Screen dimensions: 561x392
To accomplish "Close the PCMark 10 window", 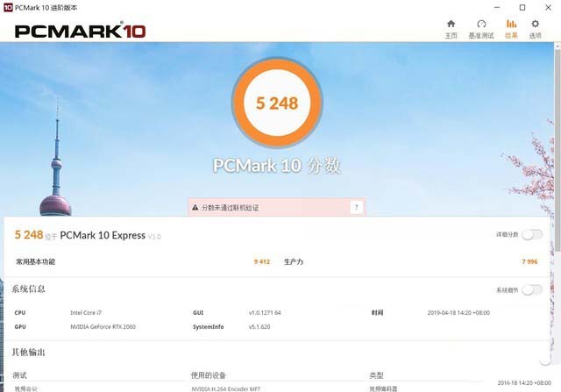I will pos(548,7).
